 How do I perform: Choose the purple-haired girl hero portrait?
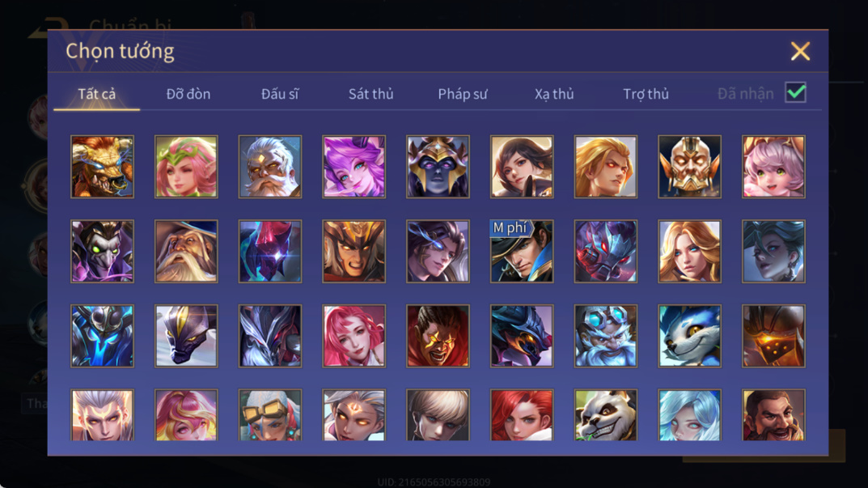tap(354, 167)
